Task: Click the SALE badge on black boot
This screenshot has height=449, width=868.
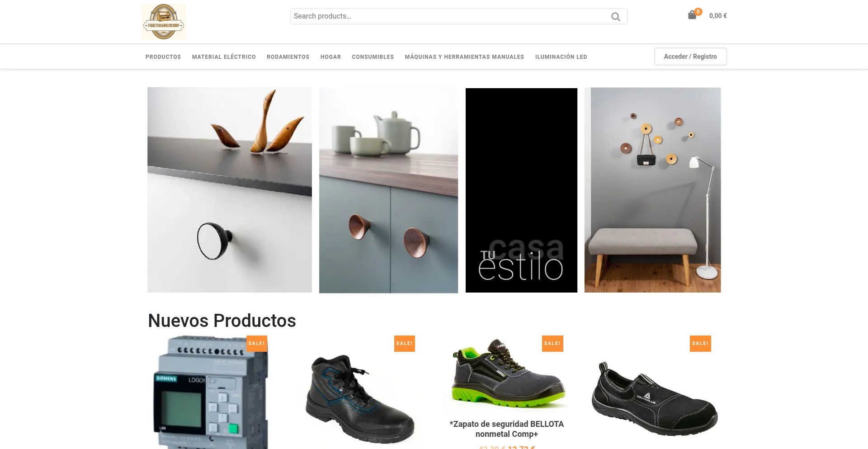Action: click(404, 344)
